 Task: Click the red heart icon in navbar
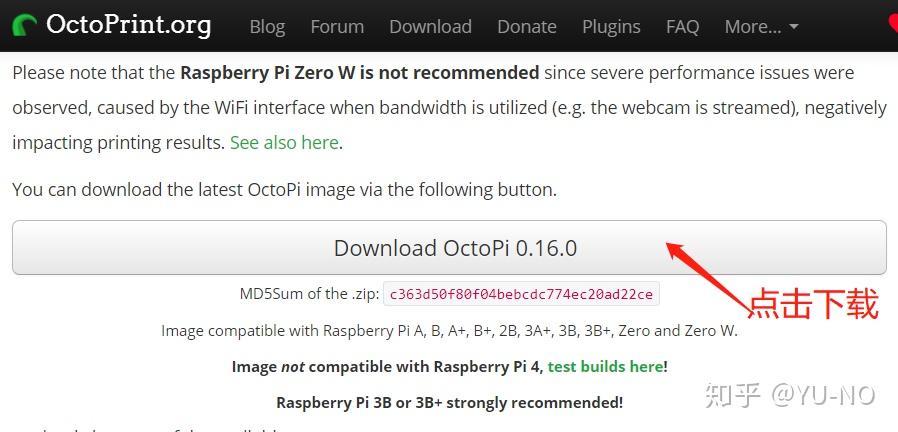pyautogui.click(x=892, y=24)
